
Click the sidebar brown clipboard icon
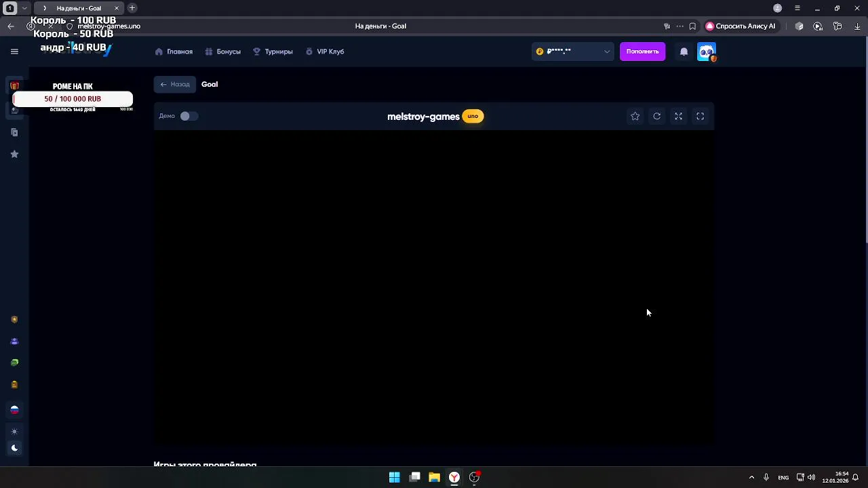tap(14, 384)
